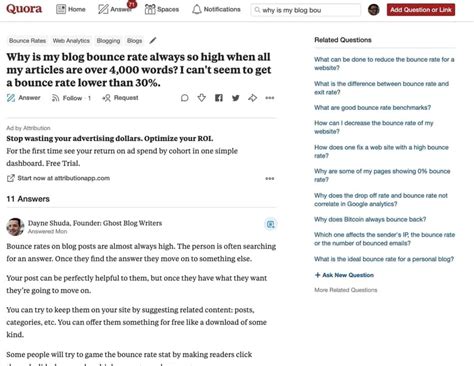
Task: Open 'Why does Bitcoin always bounce back?' question
Action: pyautogui.click(x=370, y=219)
